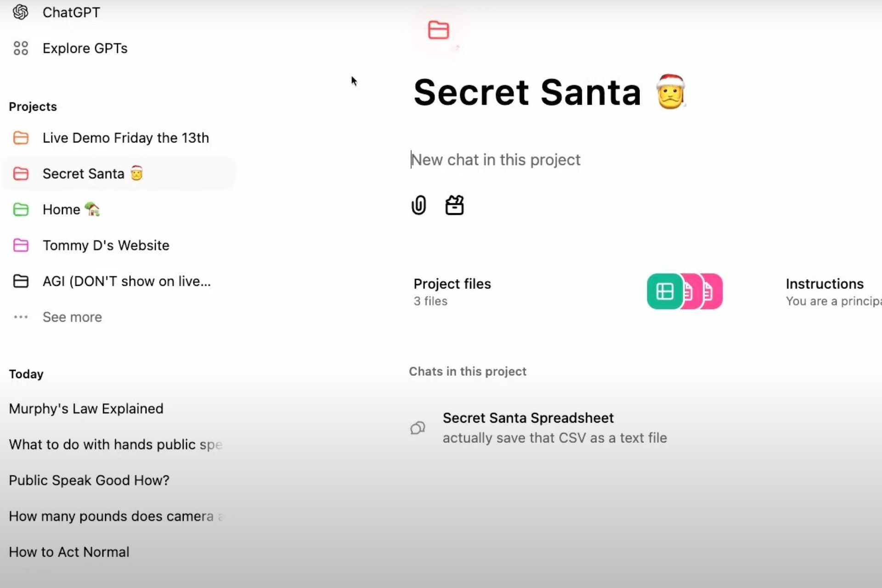This screenshot has width=882, height=588.
Task: Click the toolbox/tools icon next to paperclip
Action: coord(455,205)
